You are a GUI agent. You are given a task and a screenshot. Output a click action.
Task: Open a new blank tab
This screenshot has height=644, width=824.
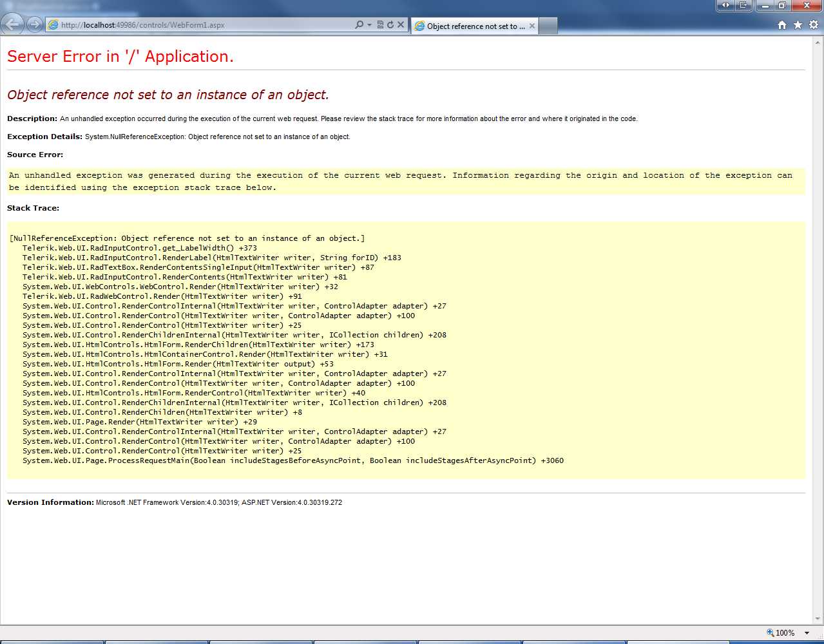[x=548, y=26]
